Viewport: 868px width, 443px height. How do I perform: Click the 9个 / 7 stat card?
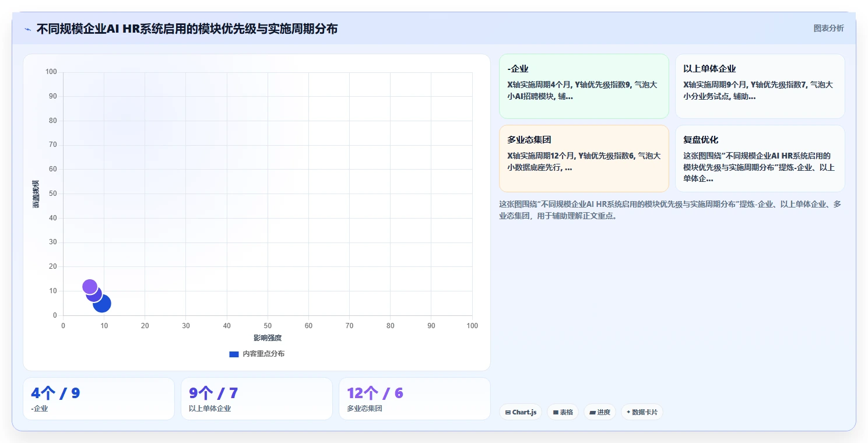(x=256, y=399)
